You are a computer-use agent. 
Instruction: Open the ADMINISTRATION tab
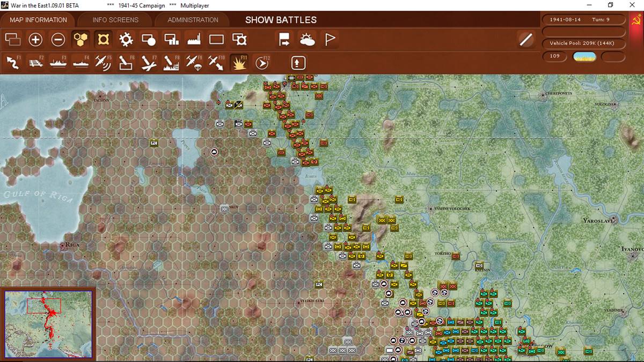coord(193,20)
